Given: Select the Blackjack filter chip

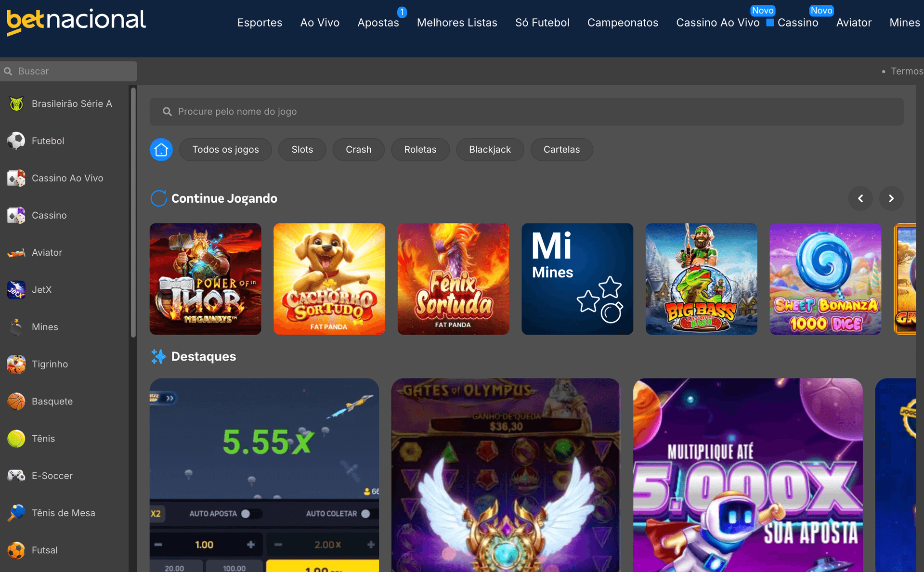Looking at the screenshot, I should pyautogui.click(x=490, y=149).
